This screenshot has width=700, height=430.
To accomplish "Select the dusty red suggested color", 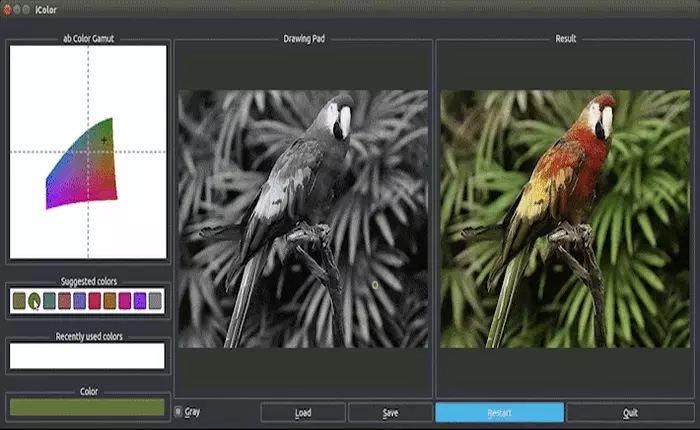I will [x=64, y=300].
